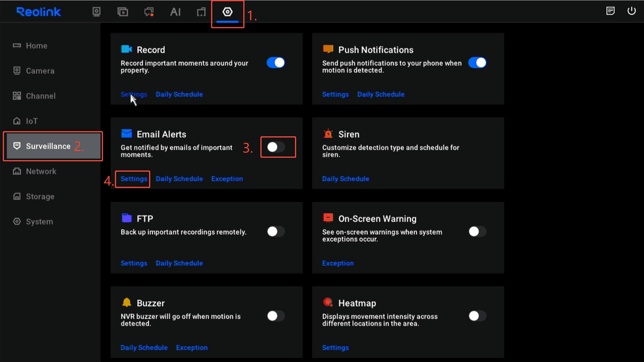Click the Email Alerts card title

161,134
